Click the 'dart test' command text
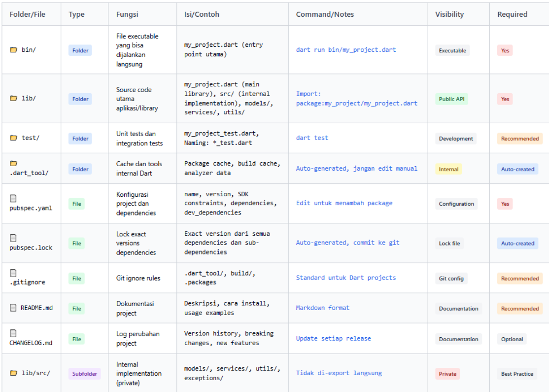Viewport: 549px width, 392px height. pos(311,138)
